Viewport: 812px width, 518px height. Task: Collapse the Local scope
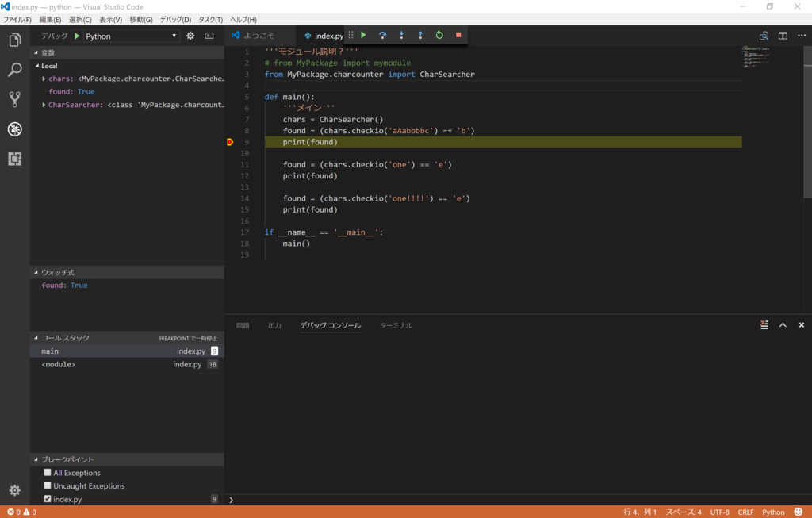[37, 66]
